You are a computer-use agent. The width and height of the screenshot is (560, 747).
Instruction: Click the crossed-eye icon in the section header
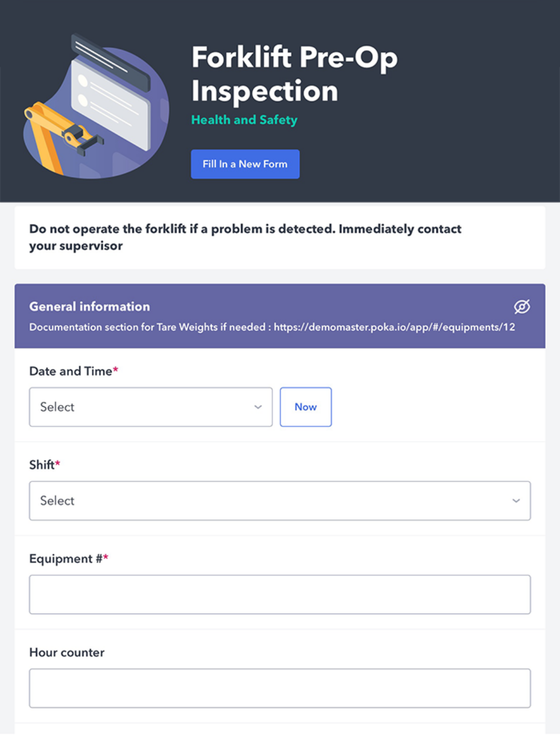(521, 307)
